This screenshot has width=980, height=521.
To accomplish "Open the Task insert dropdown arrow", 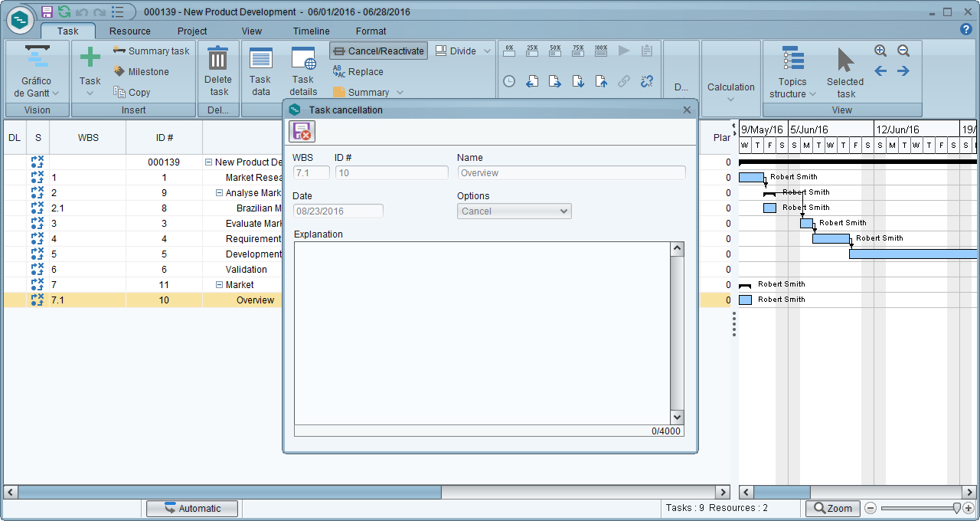I will point(90,93).
